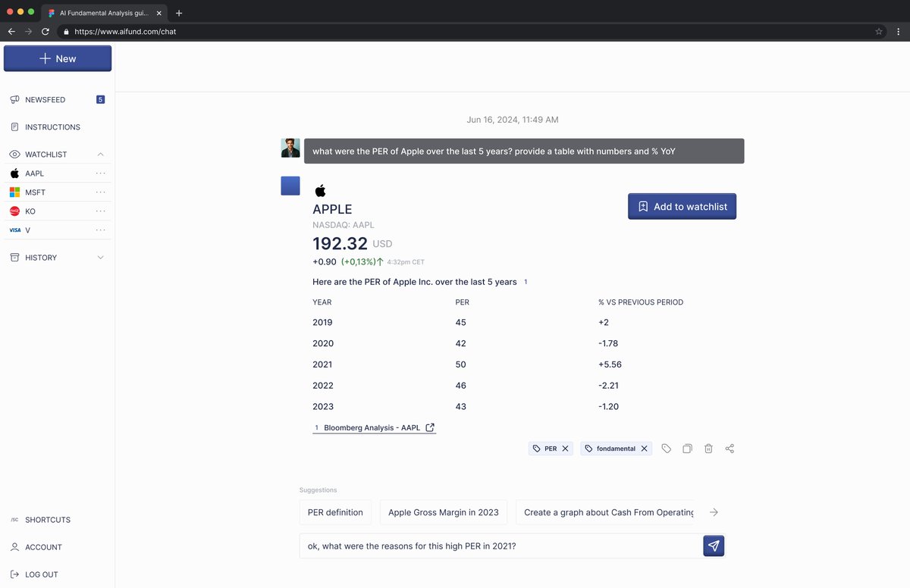Click the Account person icon

point(14,547)
